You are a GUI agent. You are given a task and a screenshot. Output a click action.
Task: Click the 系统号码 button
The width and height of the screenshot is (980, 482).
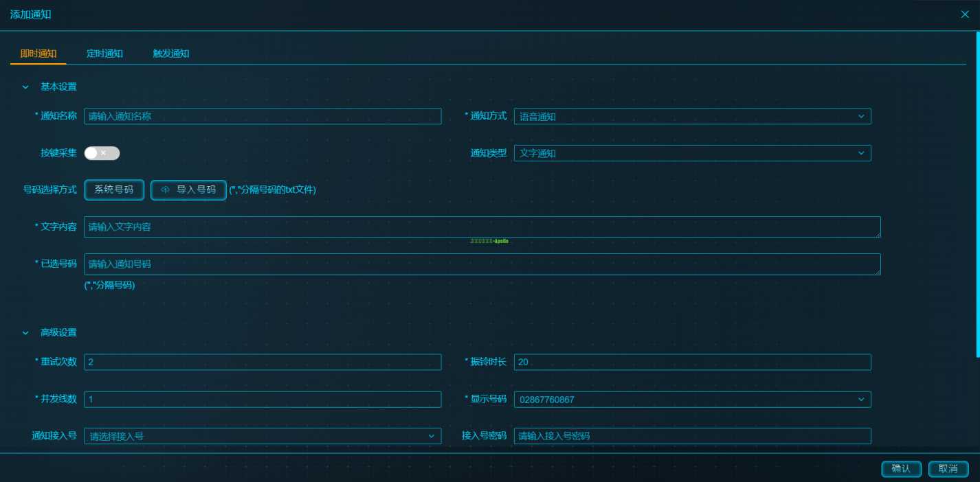click(x=114, y=190)
